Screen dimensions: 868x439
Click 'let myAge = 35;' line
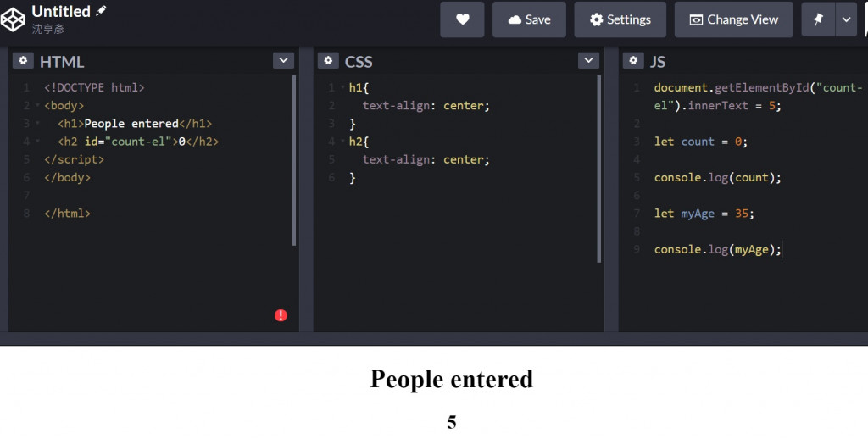click(x=704, y=213)
